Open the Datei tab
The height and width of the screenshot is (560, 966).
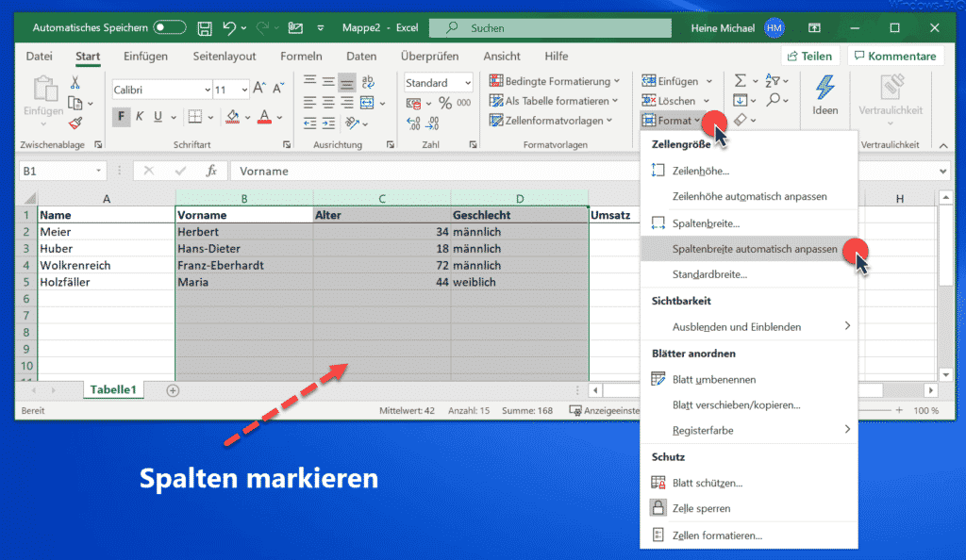pos(39,56)
